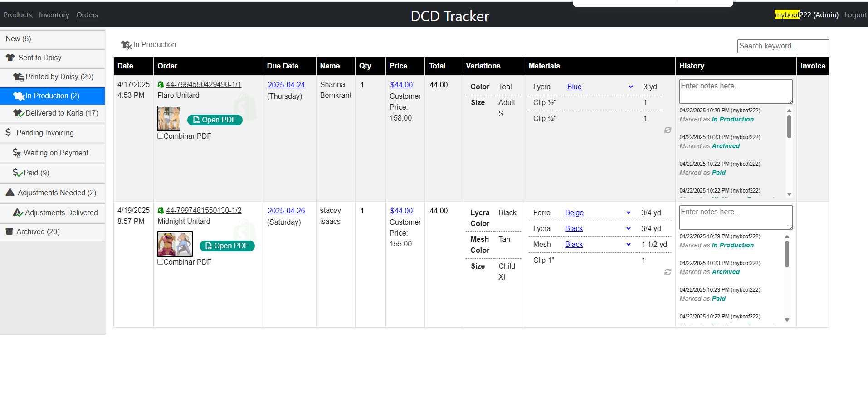Click refresh materials icon for Flare Unitard
The width and height of the screenshot is (868, 405).
[668, 130]
